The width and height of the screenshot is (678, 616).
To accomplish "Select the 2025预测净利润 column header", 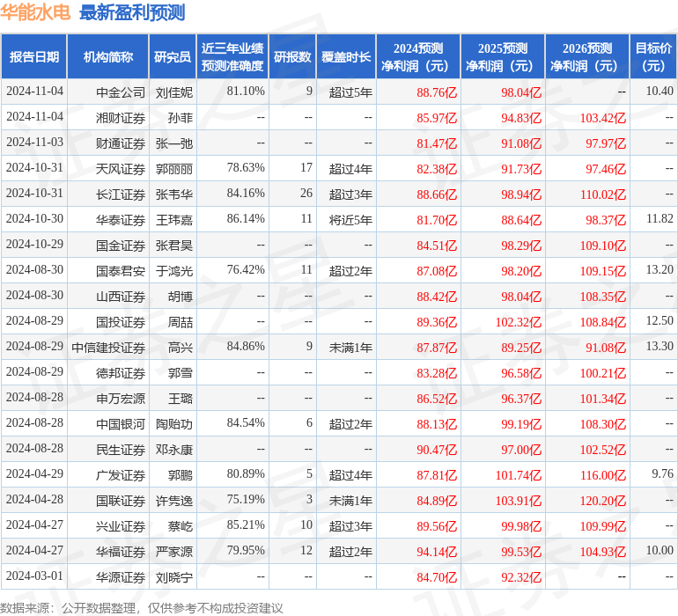I will 503,56.
